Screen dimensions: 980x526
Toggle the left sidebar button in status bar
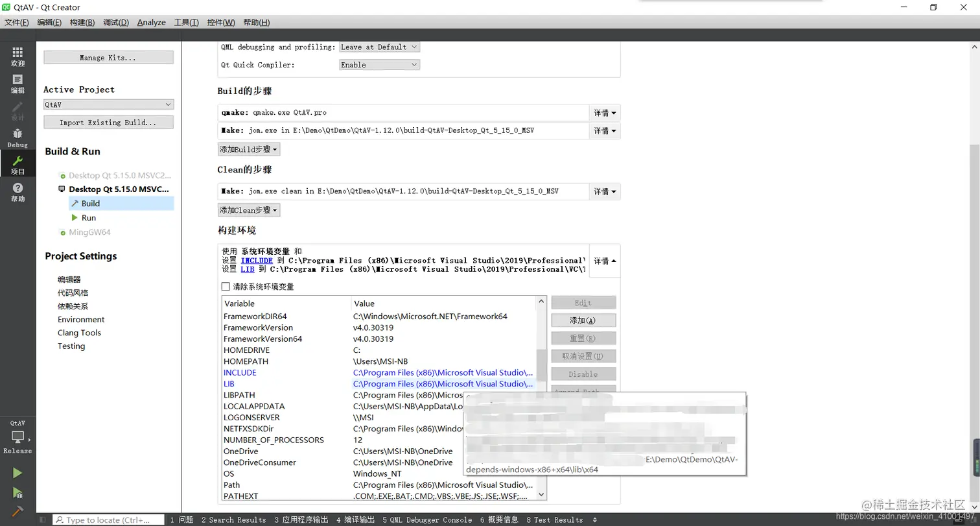tap(43, 520)
